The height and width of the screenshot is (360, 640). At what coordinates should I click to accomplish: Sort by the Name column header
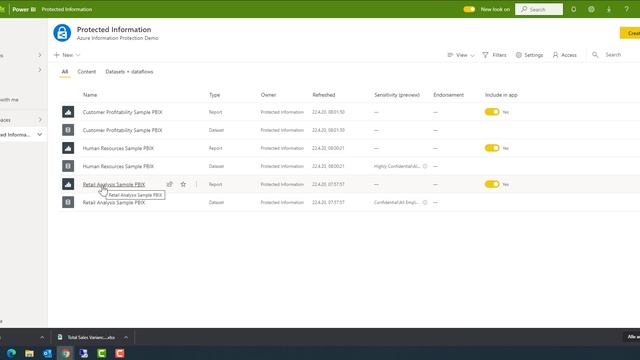(90, 95)
